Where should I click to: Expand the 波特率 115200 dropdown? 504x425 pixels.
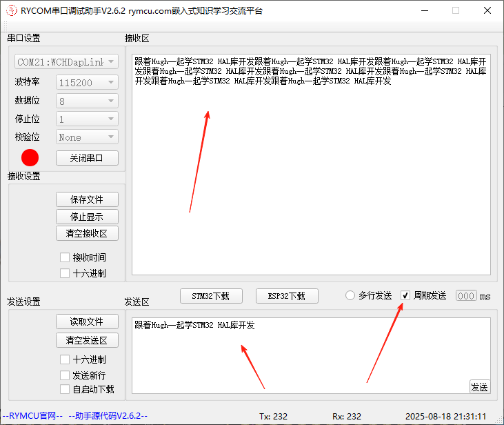pyautogui.click(x=87, y=82)
